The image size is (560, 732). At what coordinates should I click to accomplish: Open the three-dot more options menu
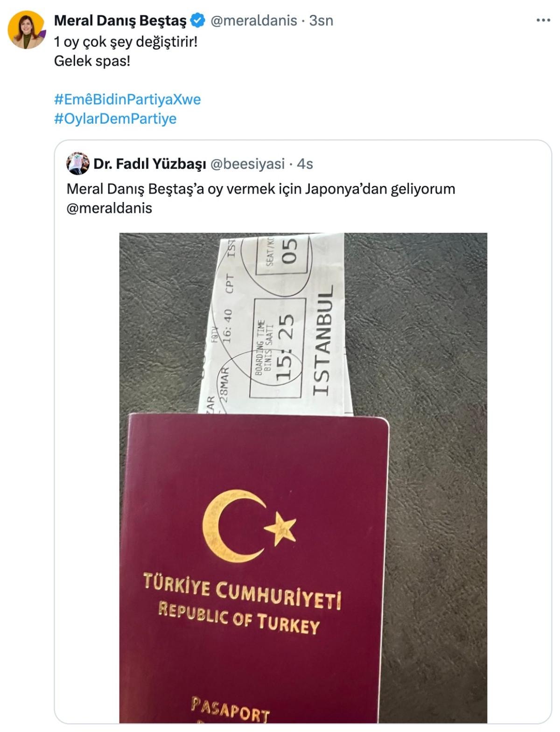click(x=543, y=21)
